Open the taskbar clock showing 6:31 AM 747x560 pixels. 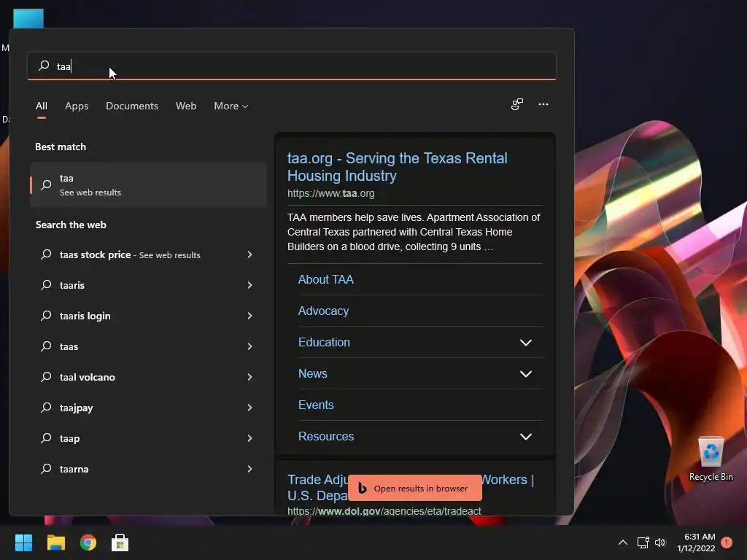696,542
